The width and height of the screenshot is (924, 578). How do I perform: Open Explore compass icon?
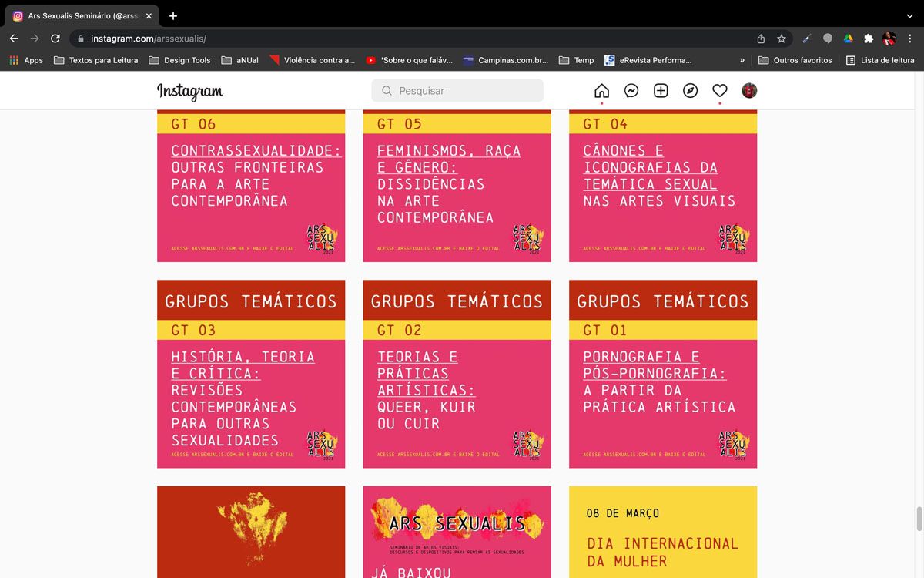[691, 91]
